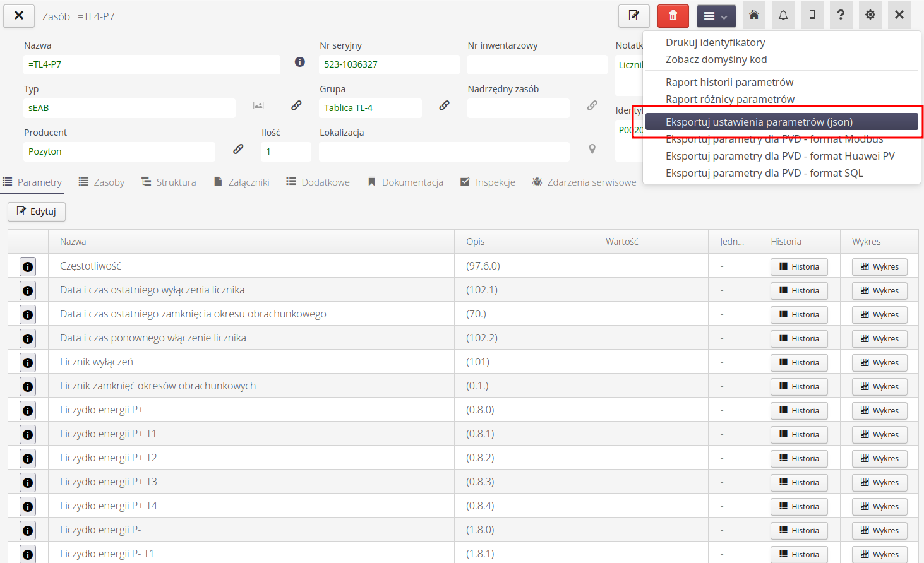
Task: Open Historia for Licznik wyłączeń
Action: [798, 363]
